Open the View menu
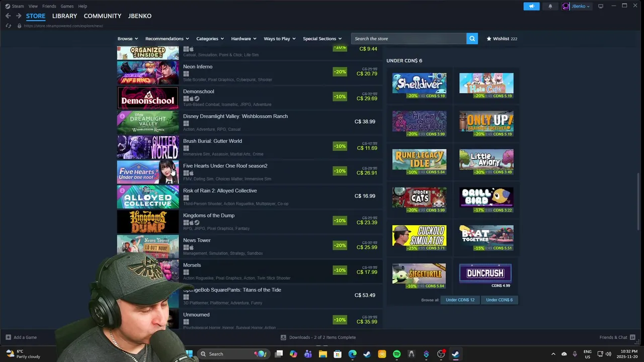The image size is (644, 362). [x=33, y=6]
